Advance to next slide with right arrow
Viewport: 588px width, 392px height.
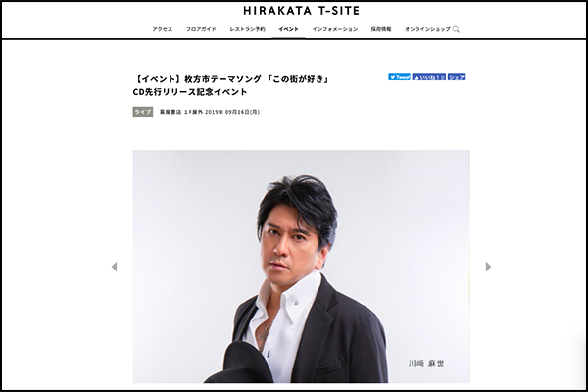[x=488, y=267]
